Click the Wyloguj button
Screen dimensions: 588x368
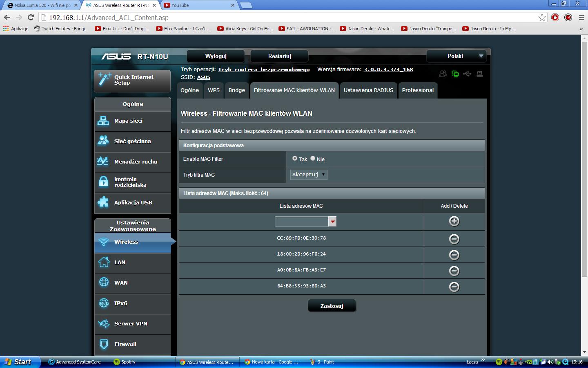tap(216, 56)
